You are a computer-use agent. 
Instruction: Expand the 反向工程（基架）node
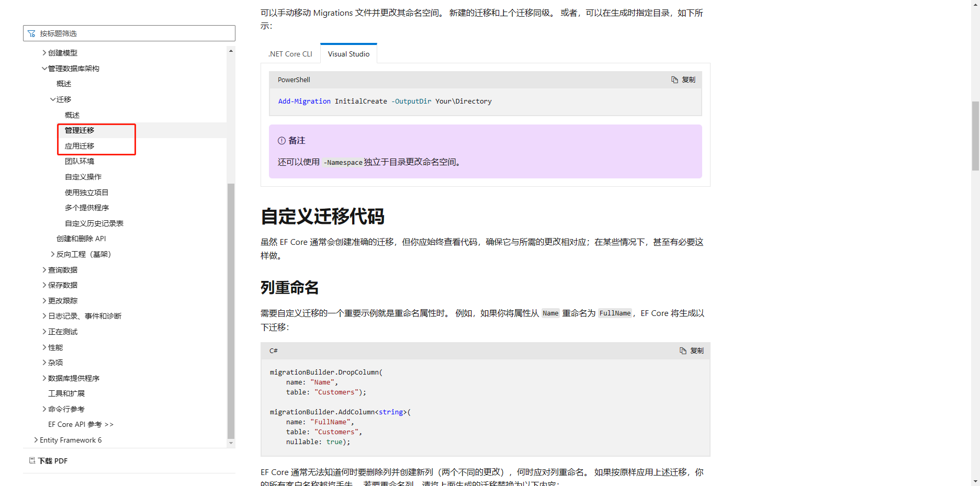click(x=53, y=254)
